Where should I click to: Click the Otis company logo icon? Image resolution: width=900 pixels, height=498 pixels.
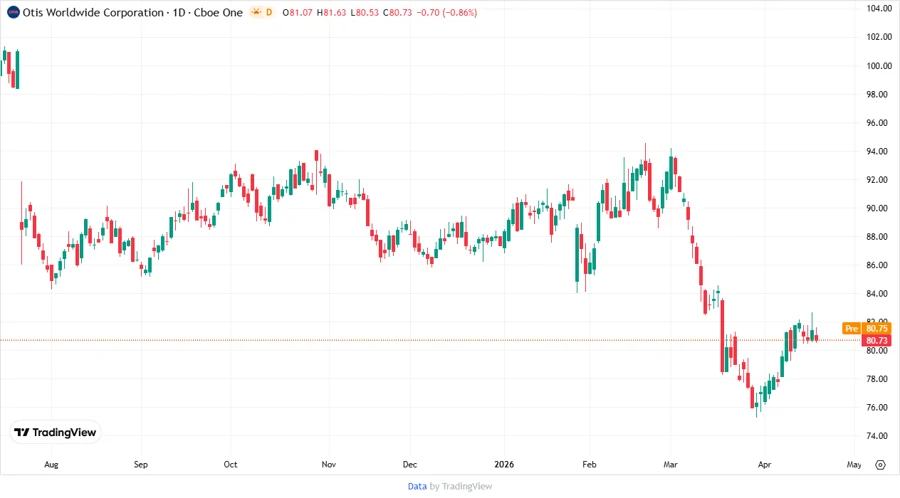(13, 12)
